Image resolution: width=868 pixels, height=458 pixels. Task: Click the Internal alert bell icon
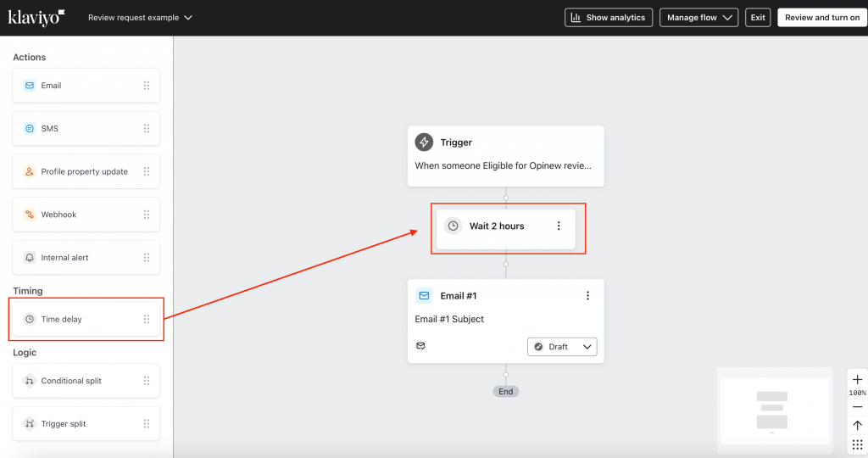tap(30, 258)
